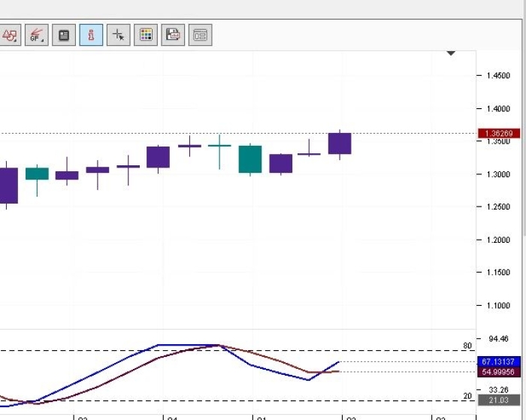Open the color palette grid icon
This screenshot has height=420, width=526.
(x=146, y=35)
